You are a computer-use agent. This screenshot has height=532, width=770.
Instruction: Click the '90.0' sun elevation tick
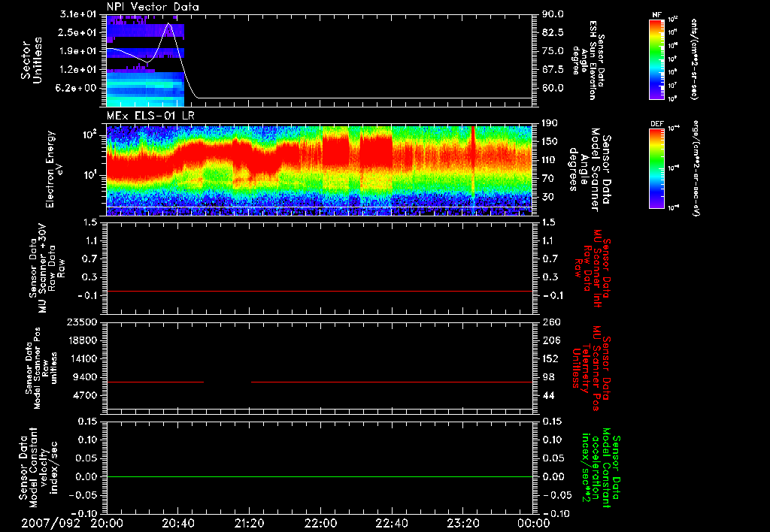tap(553, 14)
